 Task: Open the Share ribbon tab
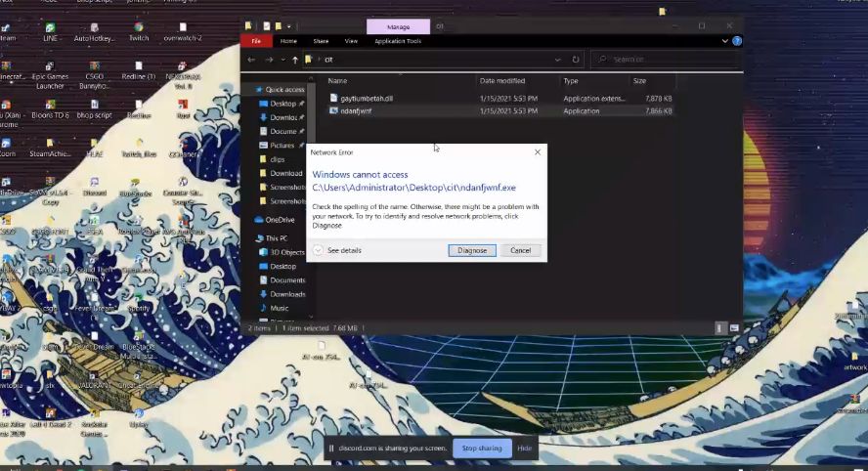click(x=321, y=41)
